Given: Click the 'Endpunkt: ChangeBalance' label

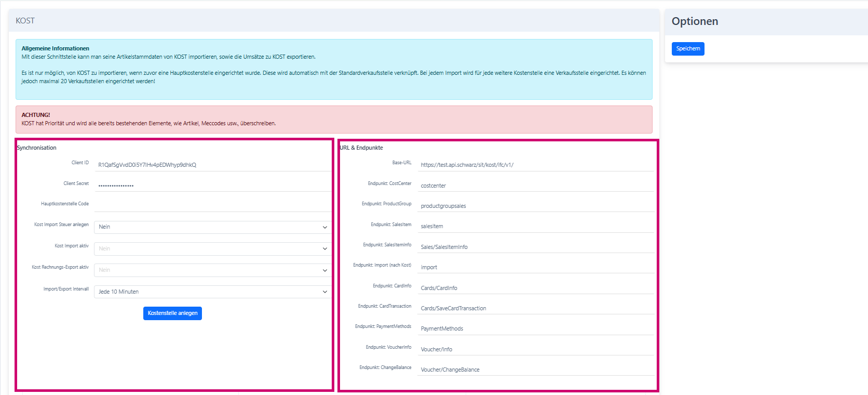Looking at the screenshot, I should click(385, 367).
